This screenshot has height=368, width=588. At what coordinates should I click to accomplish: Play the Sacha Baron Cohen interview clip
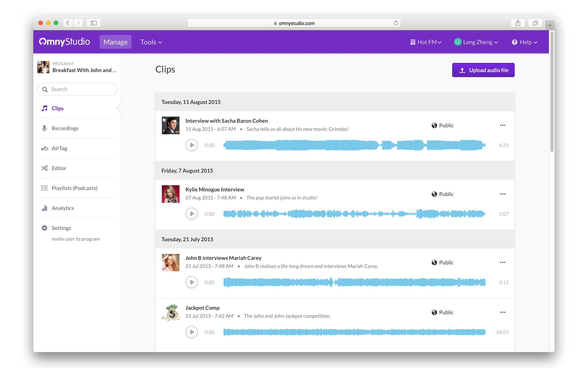tap(192, 145)
